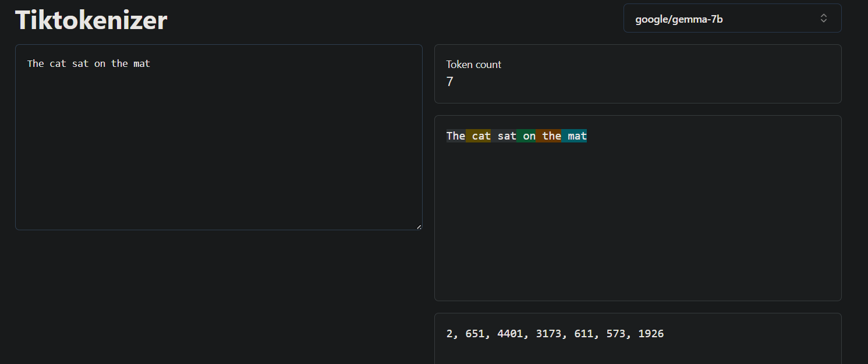Viewport: 868px width, 364px height.
Task: Click the resize handle of the text area
Action: coord(419,227)
